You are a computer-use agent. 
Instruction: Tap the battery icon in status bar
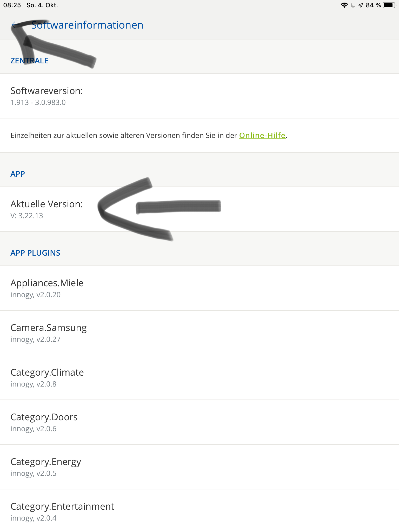pos(389,5)
